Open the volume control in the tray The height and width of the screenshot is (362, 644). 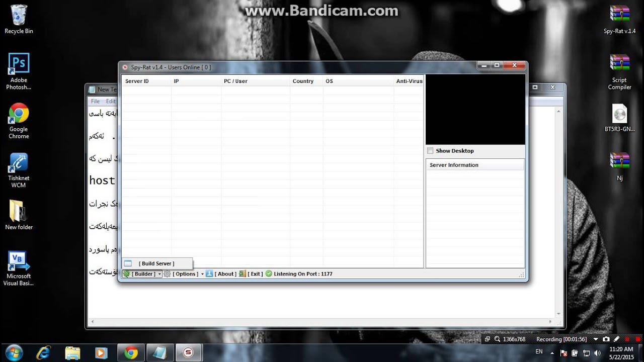pos(597,353)
